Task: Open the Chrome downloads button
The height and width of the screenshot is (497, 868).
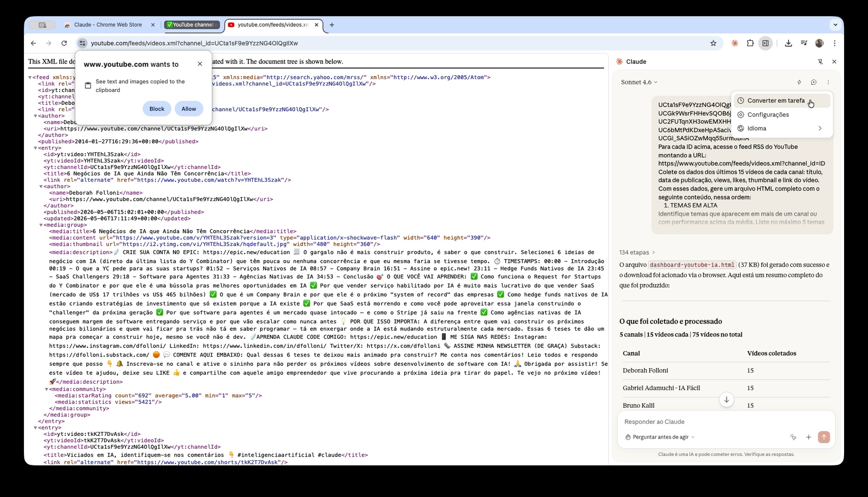Action: [x=788, y=43]
